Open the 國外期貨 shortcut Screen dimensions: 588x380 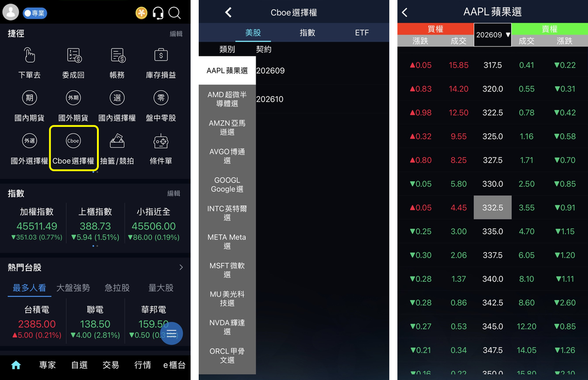point(73,106)
